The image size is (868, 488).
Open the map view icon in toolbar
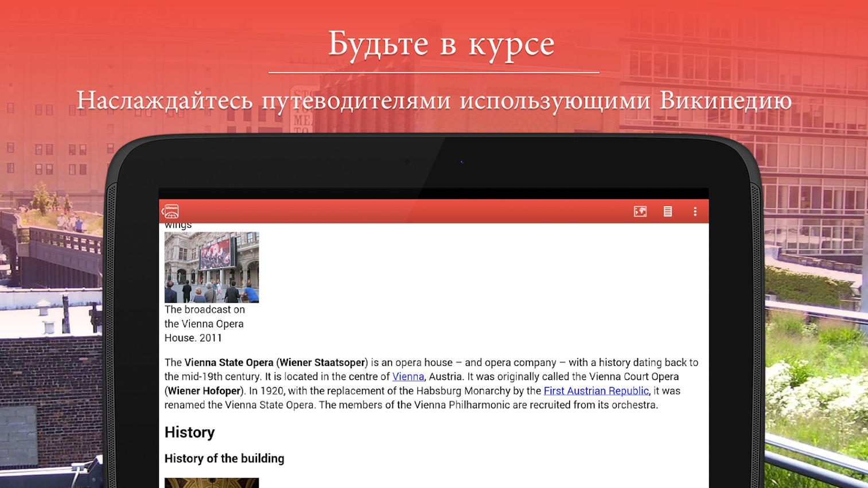[x=640, y=212]
